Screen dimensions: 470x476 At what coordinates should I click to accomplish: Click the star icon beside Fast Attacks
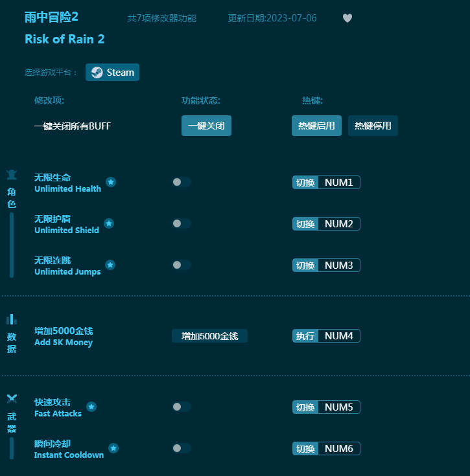91,407
